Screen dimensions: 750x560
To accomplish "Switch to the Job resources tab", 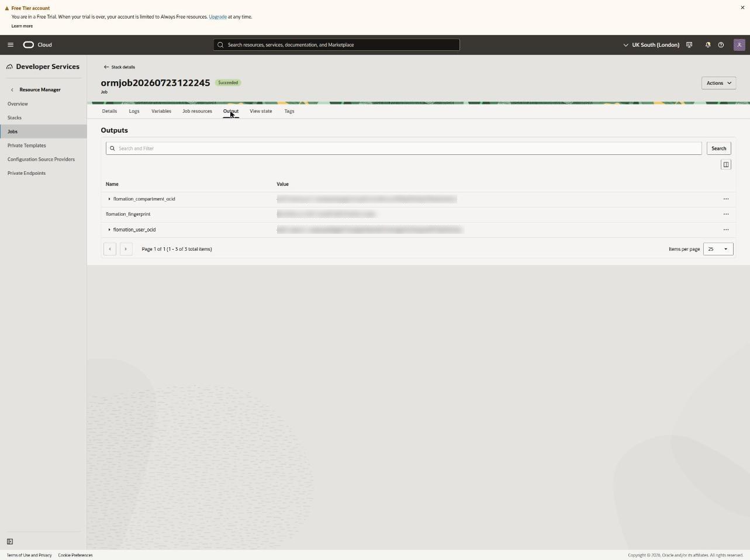I will [197, 111].
